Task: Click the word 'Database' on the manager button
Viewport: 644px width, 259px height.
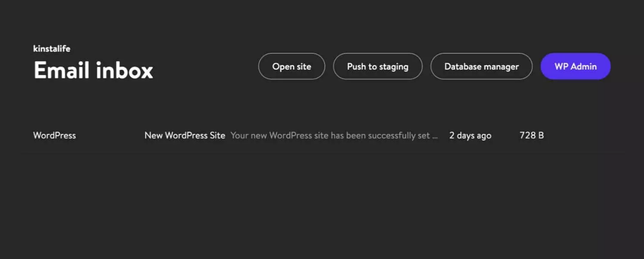Action: [x=464, y=66]
